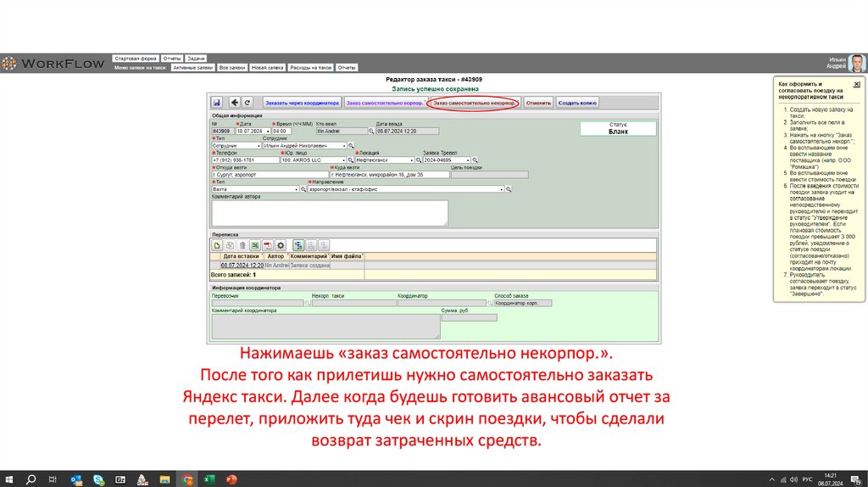This screenshot has height=487, width=868.
Task: Click the trash delete icon in Переписка
Action: click(242, 245)
